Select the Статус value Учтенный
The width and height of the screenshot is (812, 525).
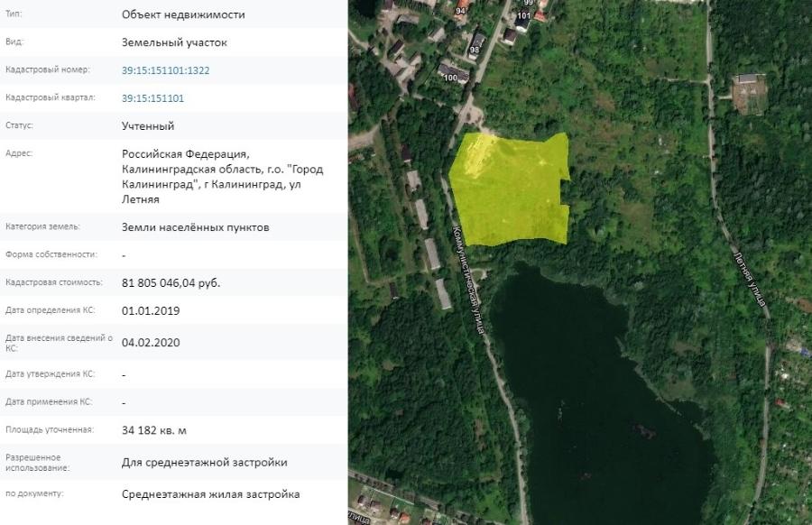tap(146, 126)
